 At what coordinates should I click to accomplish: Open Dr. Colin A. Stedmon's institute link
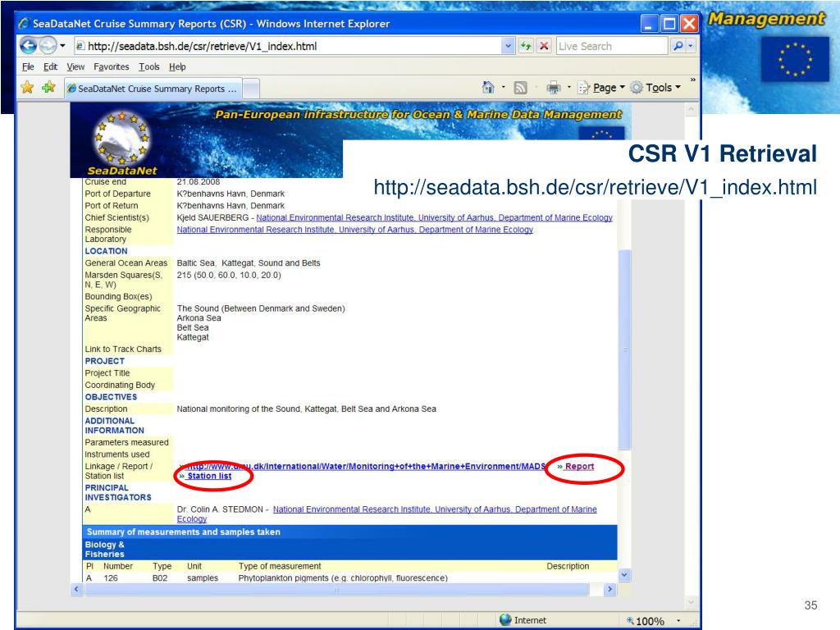click(x=387, y=514)
